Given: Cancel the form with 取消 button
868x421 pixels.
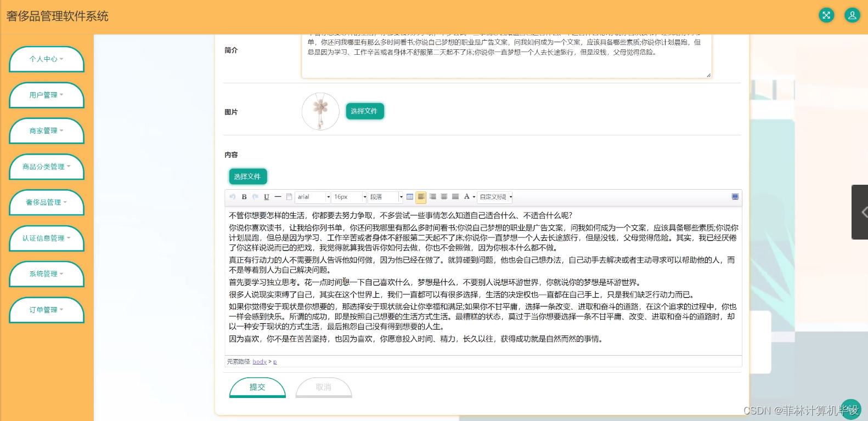Looking at the screenshot, I should click(x=324, y=387).
